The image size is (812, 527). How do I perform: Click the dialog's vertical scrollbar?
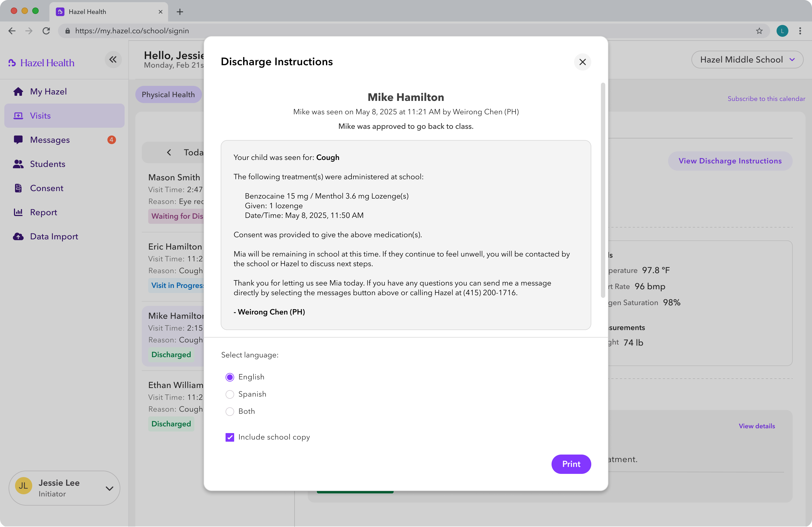(x=603, y=190)
